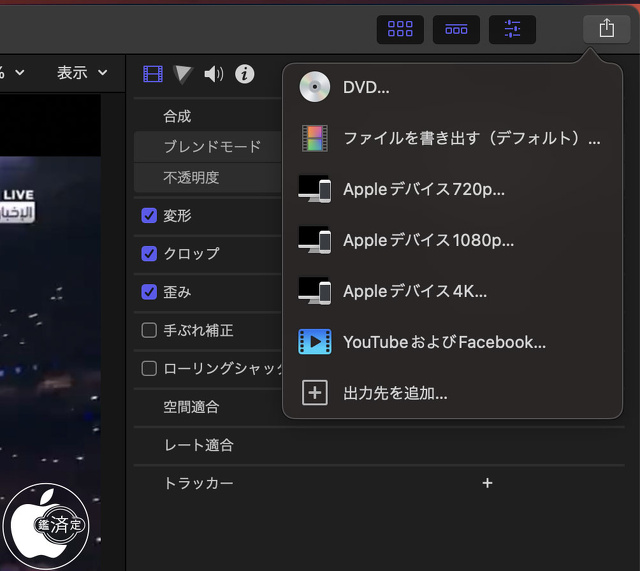Disable the 歪み checkbox
This screenshot has height=571, width=640.
(149, 292)
